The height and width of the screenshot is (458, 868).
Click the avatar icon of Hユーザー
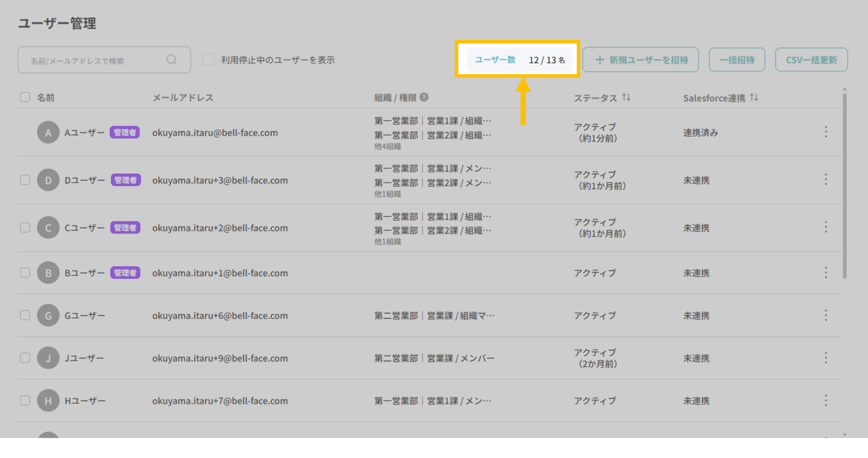tap(48, 401)
